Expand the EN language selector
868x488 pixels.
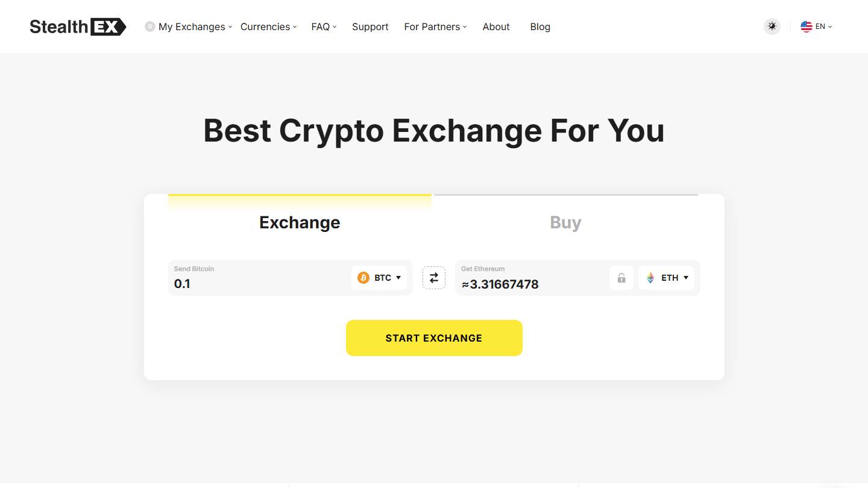816,27
